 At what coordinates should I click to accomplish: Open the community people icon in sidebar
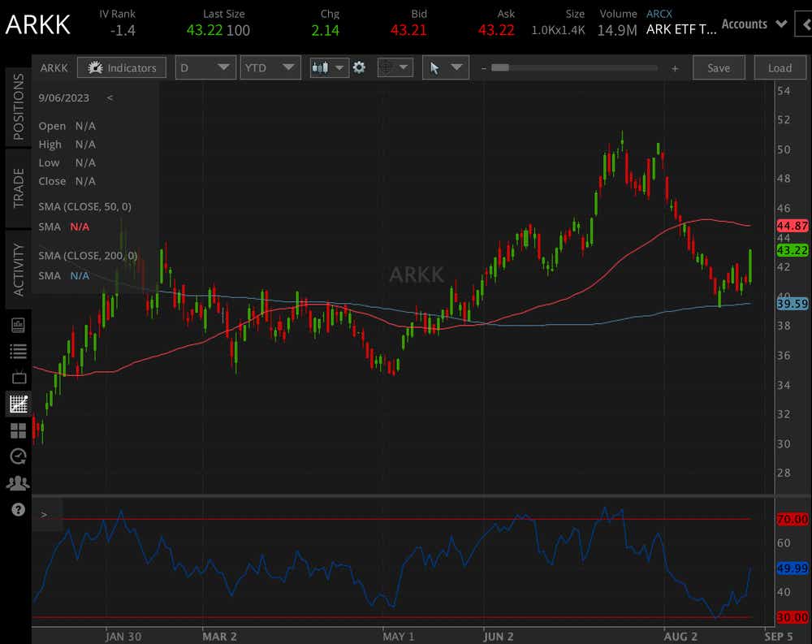coord(18,483)
